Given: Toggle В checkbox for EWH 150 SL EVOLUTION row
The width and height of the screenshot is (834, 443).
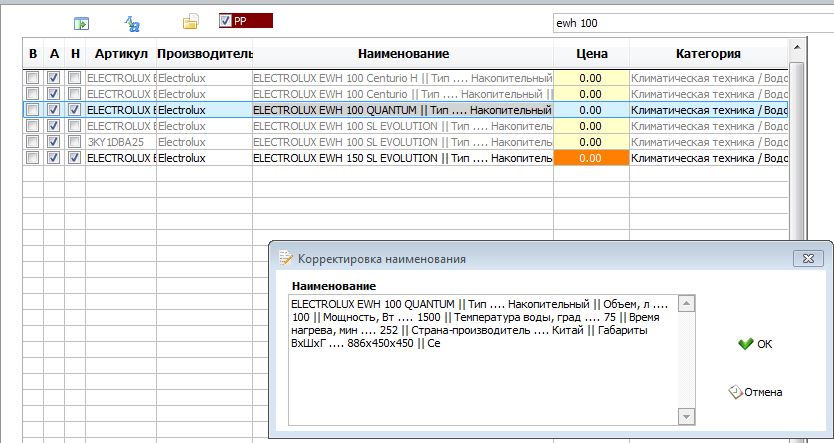Looking at the screenshot, I should 33,157.
